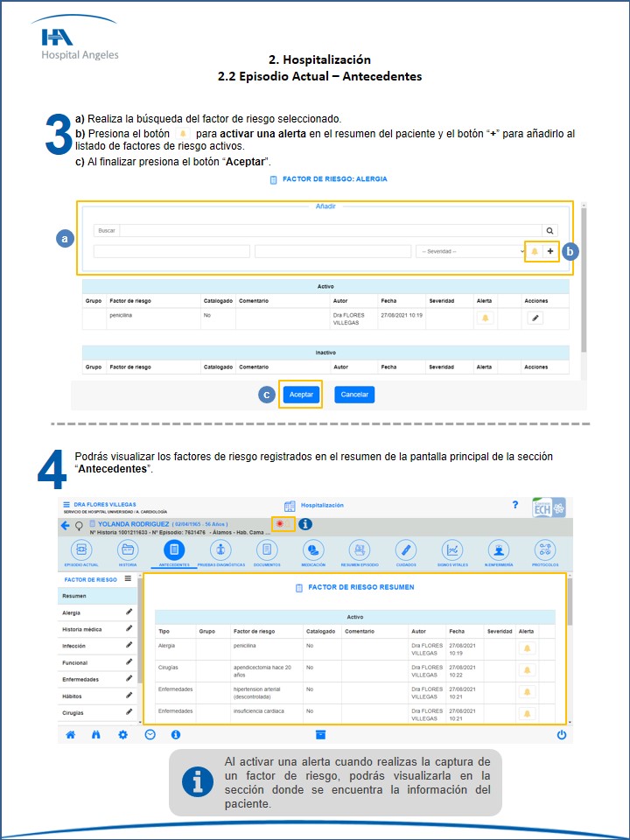
Task: Expand the Factor de Riesgo hamburger menu
Action: click(x=128, y=579)
